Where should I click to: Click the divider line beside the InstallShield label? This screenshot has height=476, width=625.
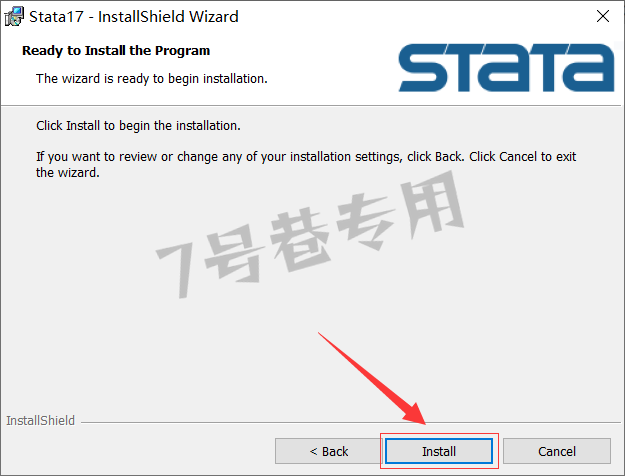pos(350,422)
